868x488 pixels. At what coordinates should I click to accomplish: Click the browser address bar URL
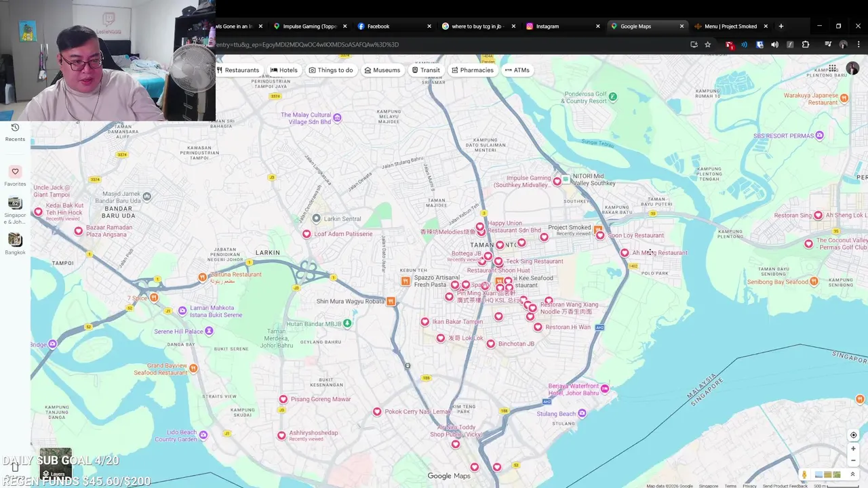(309, 45)
